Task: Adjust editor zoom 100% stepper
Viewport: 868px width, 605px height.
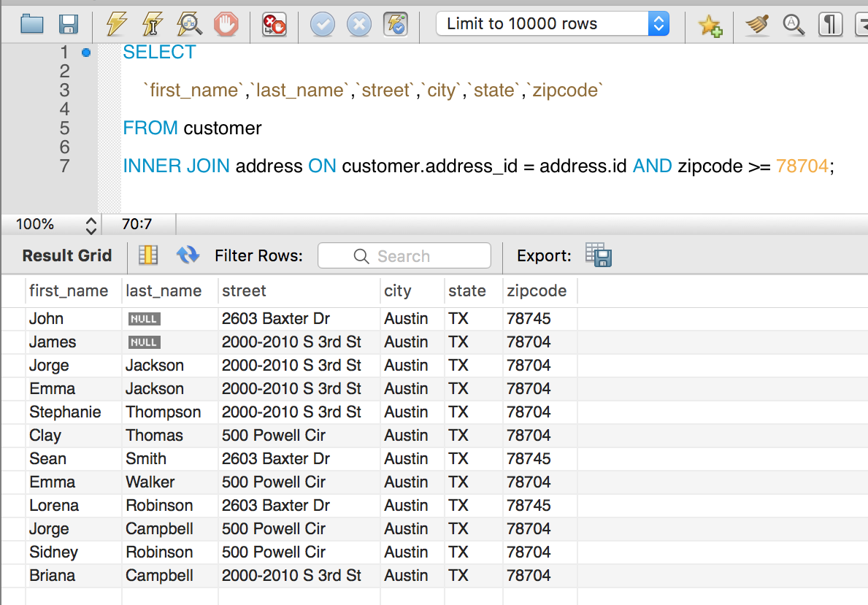Action: (91, 225)
